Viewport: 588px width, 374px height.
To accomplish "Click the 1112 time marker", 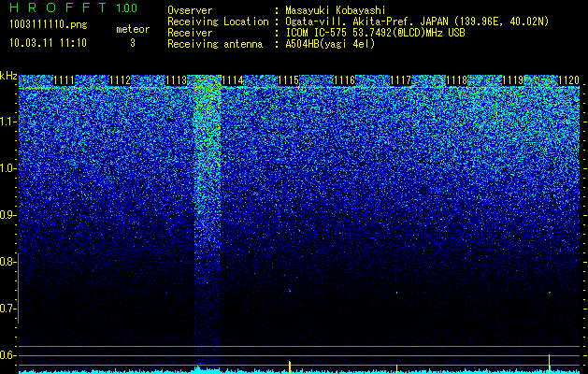I will pyautogui.click(x=120, y=80).
